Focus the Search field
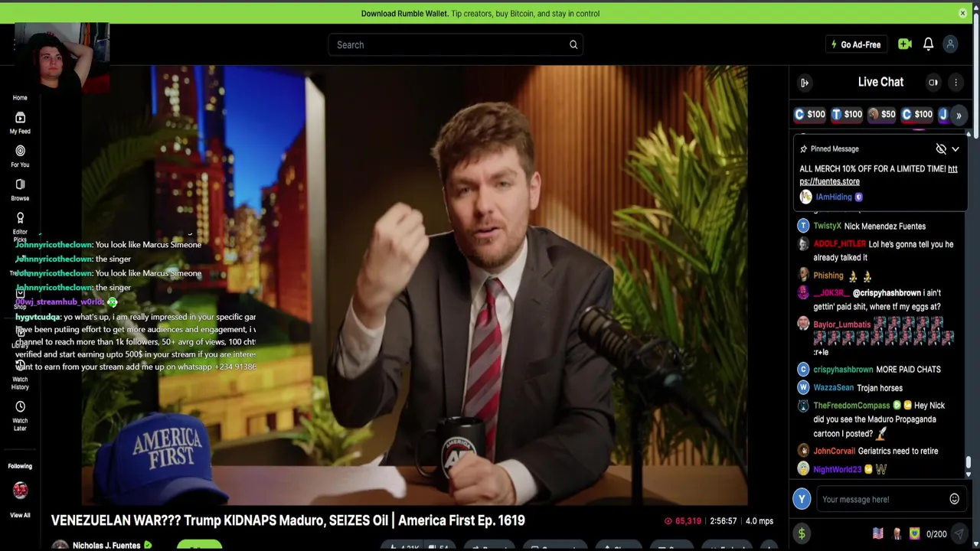This screenshot has width=980, height=551. coord(456,44)
